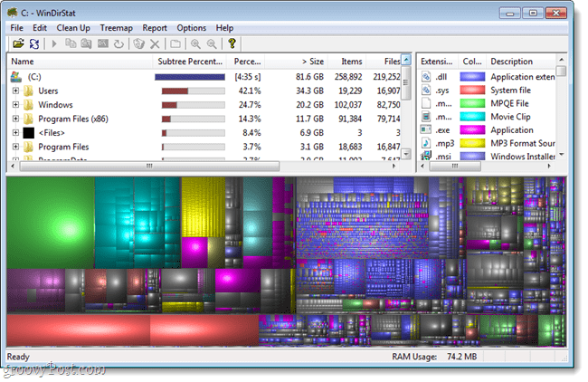Open the Treemap menu
Viewport: 588px width, 382px height.
117,28
